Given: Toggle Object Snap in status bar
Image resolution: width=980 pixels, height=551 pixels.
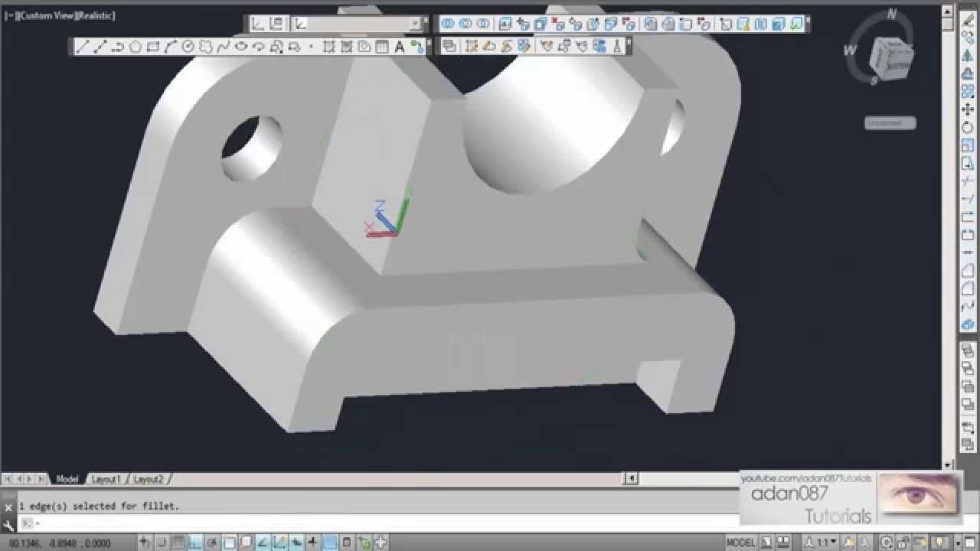Looking at the screenshot, I should [229, 543].
